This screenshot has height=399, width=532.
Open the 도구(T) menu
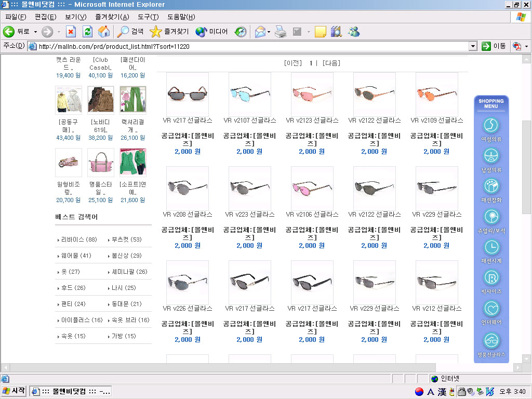[x=148, y=17]
